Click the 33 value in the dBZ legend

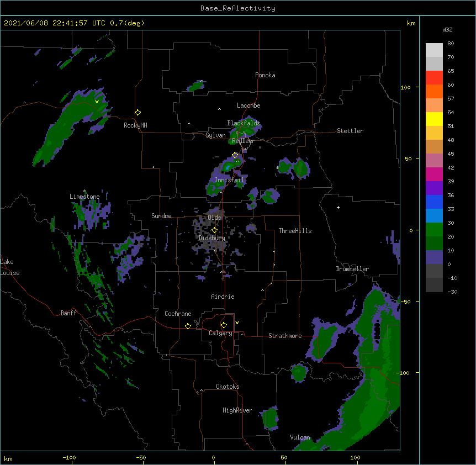[451, 209]
